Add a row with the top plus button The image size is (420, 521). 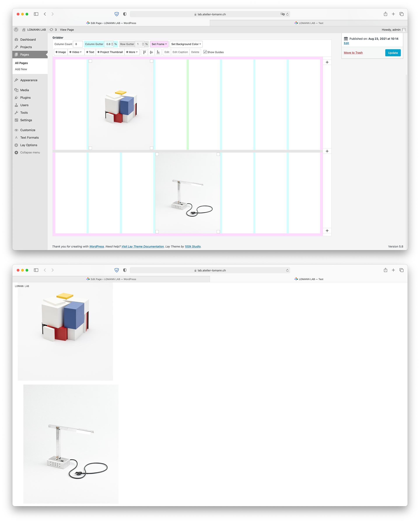point(327,62)
